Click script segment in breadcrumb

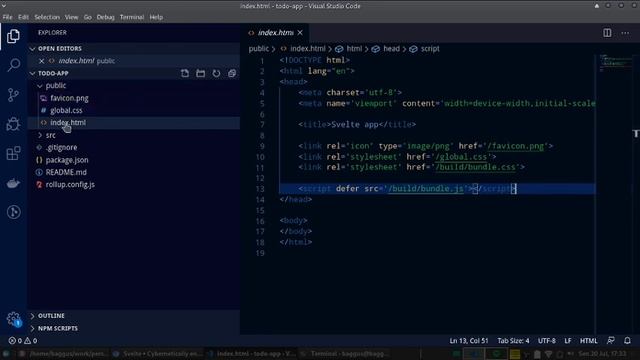coord(430,49)
